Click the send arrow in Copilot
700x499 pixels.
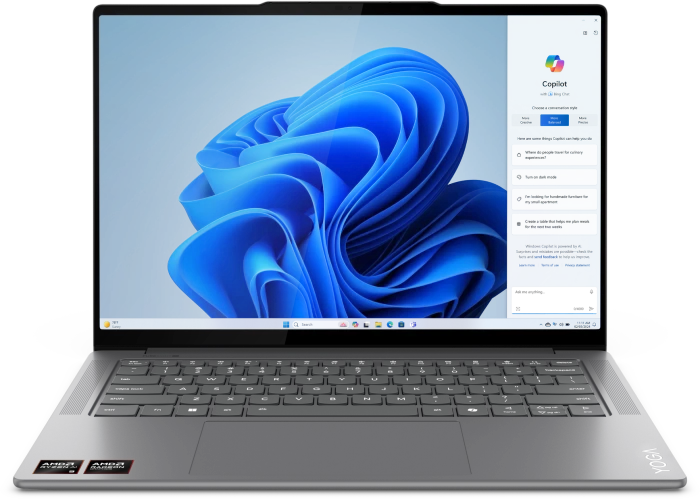click(592, 308)
